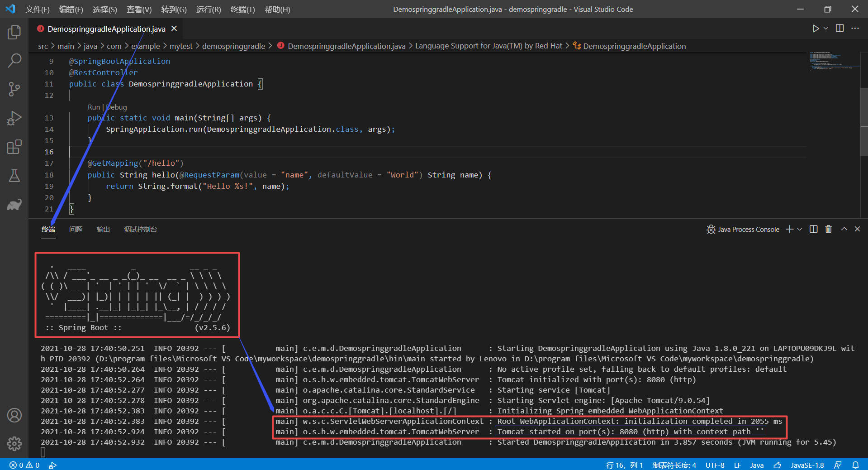The width and height of the screenshot is (868, 470).
Task: Click the VS Code logo icon
Action: click(x=10, y=9)
